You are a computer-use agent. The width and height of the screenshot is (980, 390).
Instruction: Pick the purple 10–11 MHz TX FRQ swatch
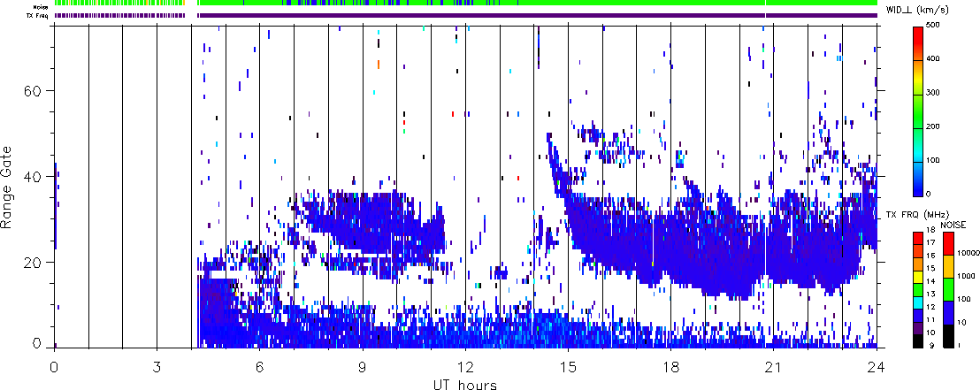point(919,327)
